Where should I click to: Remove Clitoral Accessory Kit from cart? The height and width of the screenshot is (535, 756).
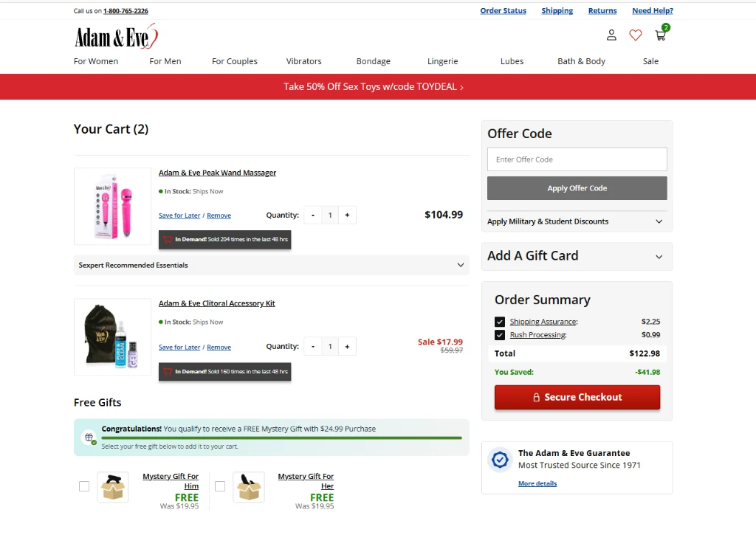(x=219, y=347)
